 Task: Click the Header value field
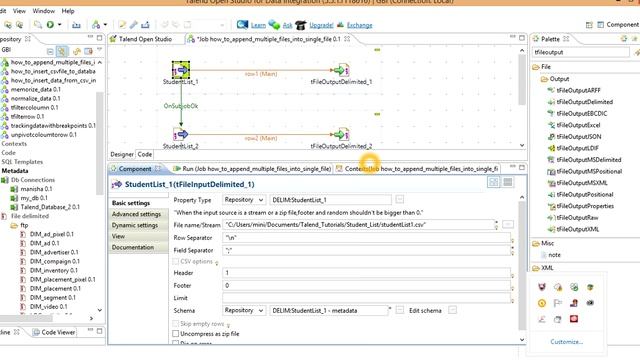tap(366, 273)
